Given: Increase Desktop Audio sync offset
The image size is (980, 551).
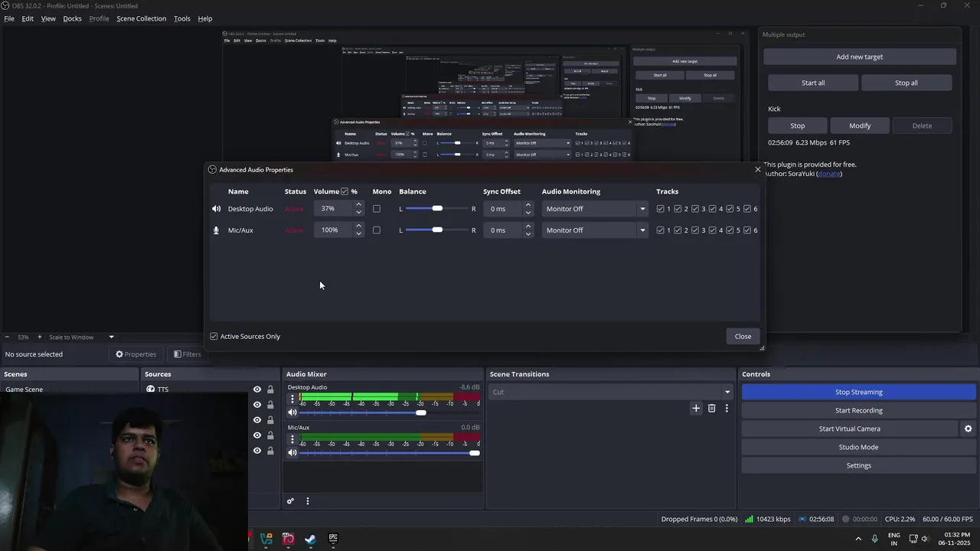Looking at the screenshot, I should pos(528,205).
